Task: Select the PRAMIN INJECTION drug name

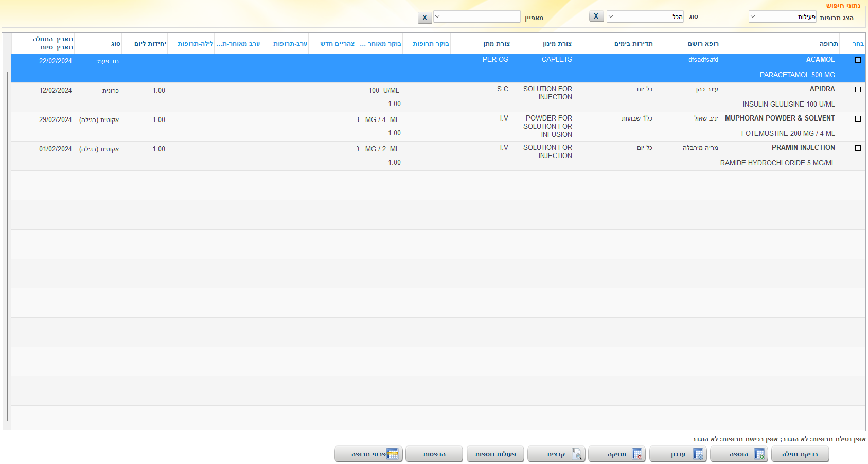Action: point(803,148)
